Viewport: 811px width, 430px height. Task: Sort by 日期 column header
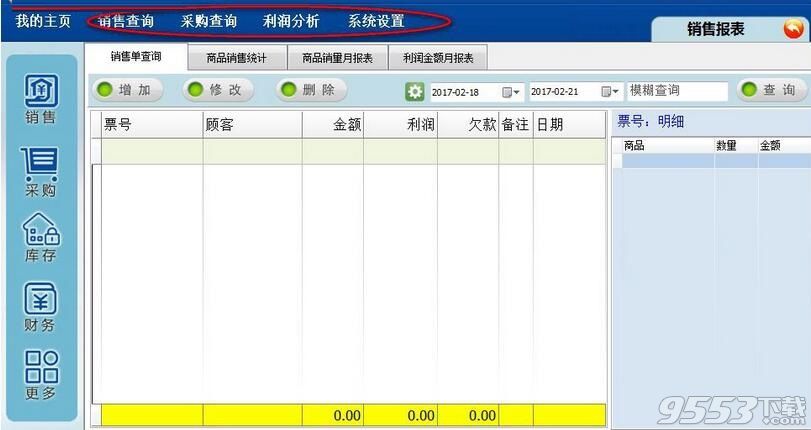[569, 125]
